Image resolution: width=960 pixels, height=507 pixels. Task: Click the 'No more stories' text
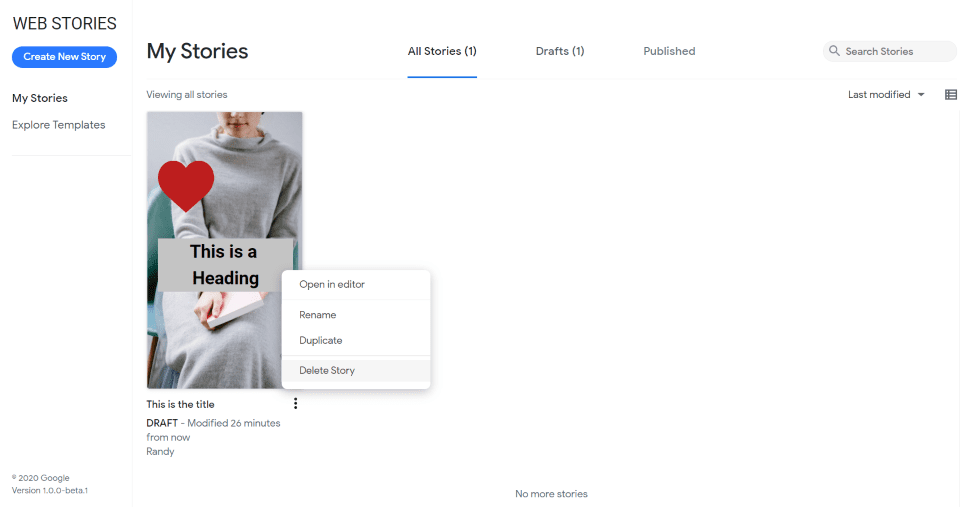(551, 494)
